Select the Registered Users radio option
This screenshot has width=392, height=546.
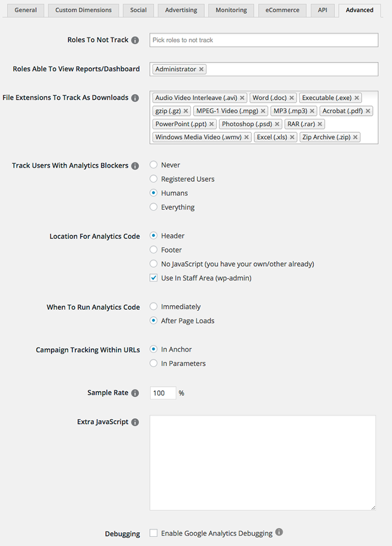154,179
